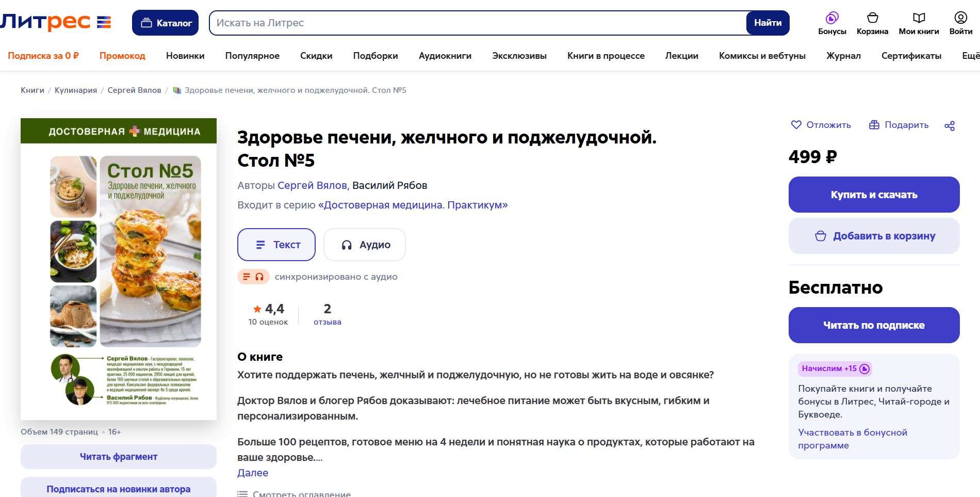Go to Новинки section
Image resolution: width=980 pixels, height=497 pixels.
click(x=185, y=56)
